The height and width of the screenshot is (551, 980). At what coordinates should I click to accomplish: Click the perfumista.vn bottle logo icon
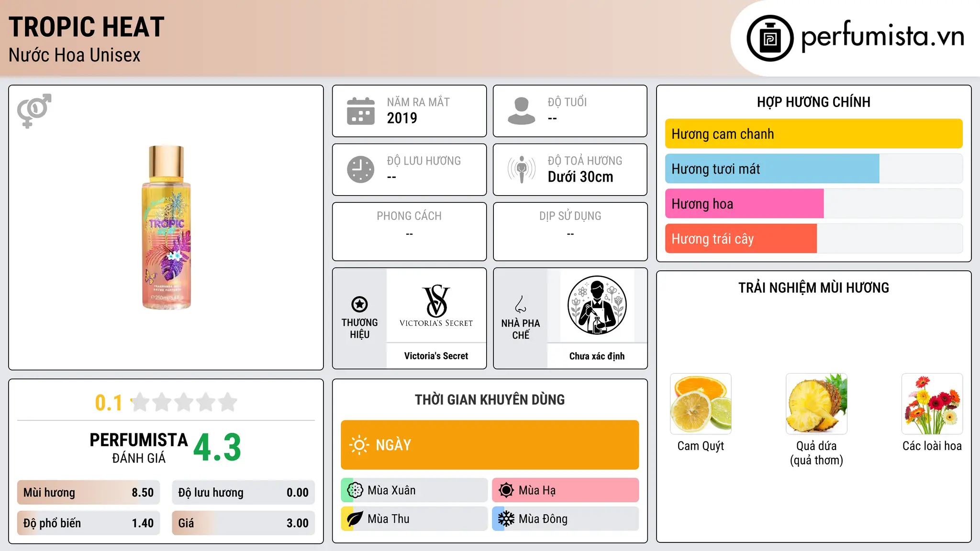(770, 38)
